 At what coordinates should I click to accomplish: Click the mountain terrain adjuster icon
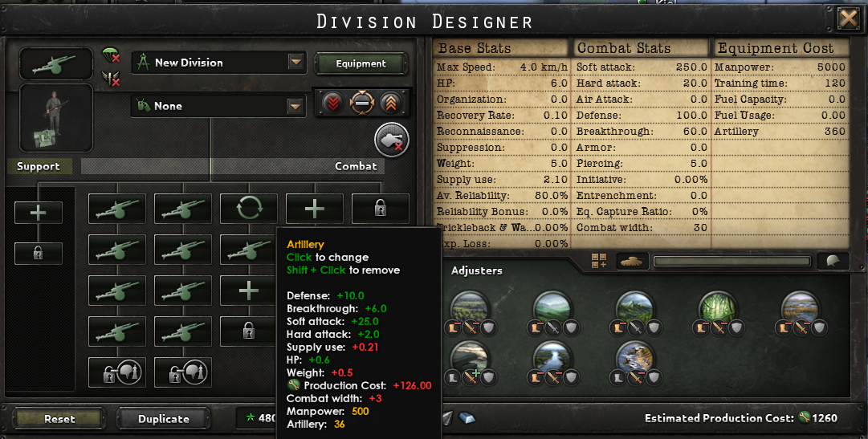click(x=635, y=307)
